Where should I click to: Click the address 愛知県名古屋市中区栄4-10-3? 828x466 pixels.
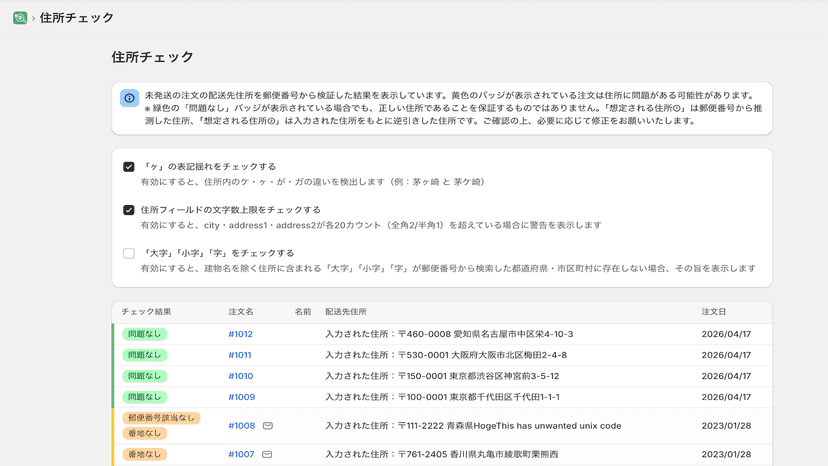513,334
